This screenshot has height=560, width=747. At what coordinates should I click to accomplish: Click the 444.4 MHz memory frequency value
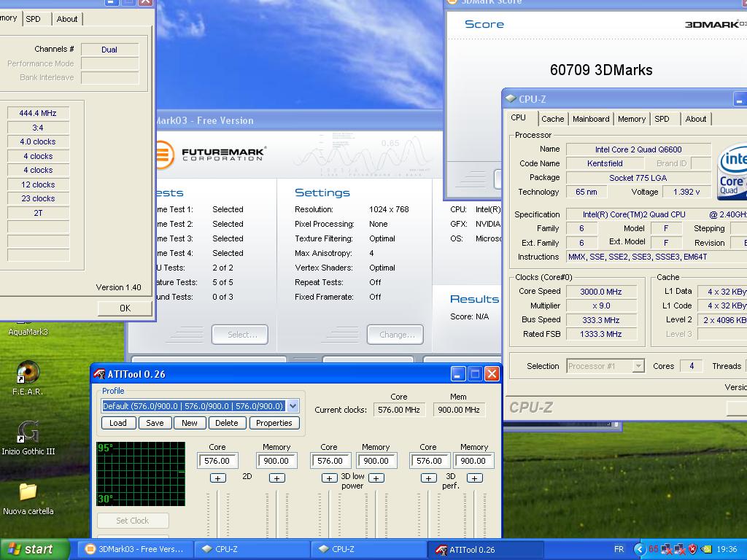pyautogui.click(x=38, y=113)
